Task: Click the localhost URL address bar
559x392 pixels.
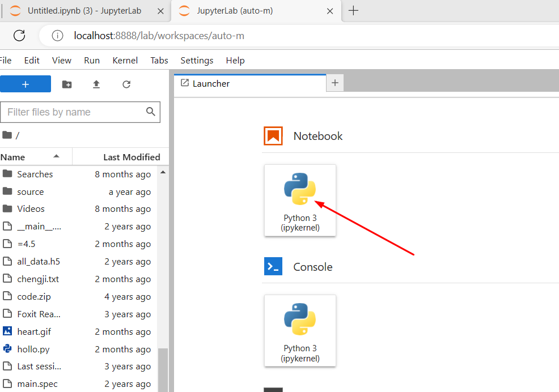Action: [159, 36]
